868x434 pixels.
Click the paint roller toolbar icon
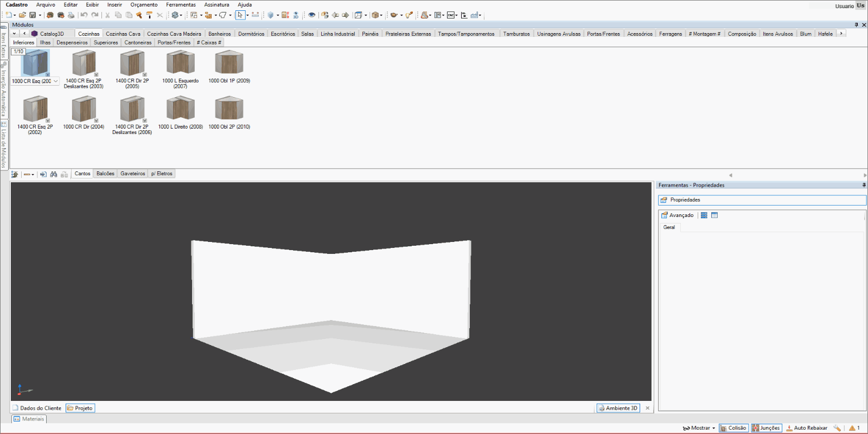click(149, 15)
